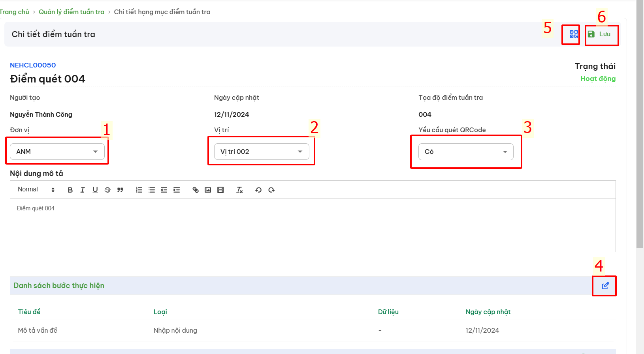
Task: Save changes with the Lưu button
Action: tap(599, 34)
